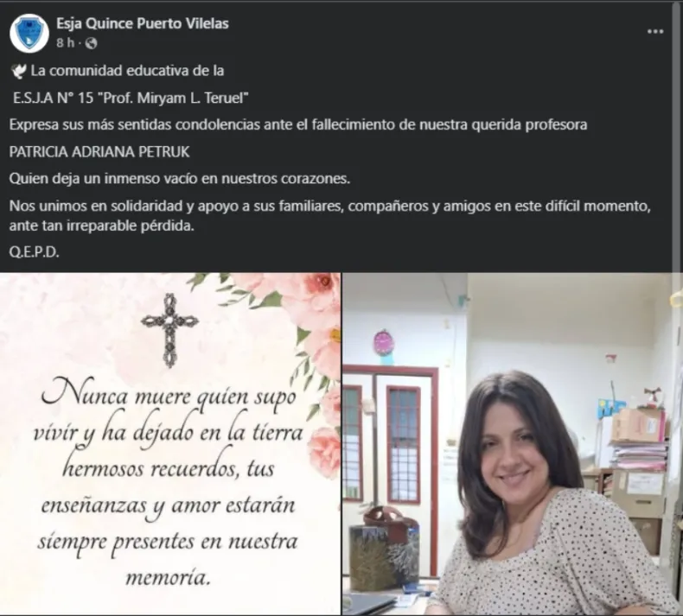Click the E.S.J.A N° 15 school name line

click(131, 98)
